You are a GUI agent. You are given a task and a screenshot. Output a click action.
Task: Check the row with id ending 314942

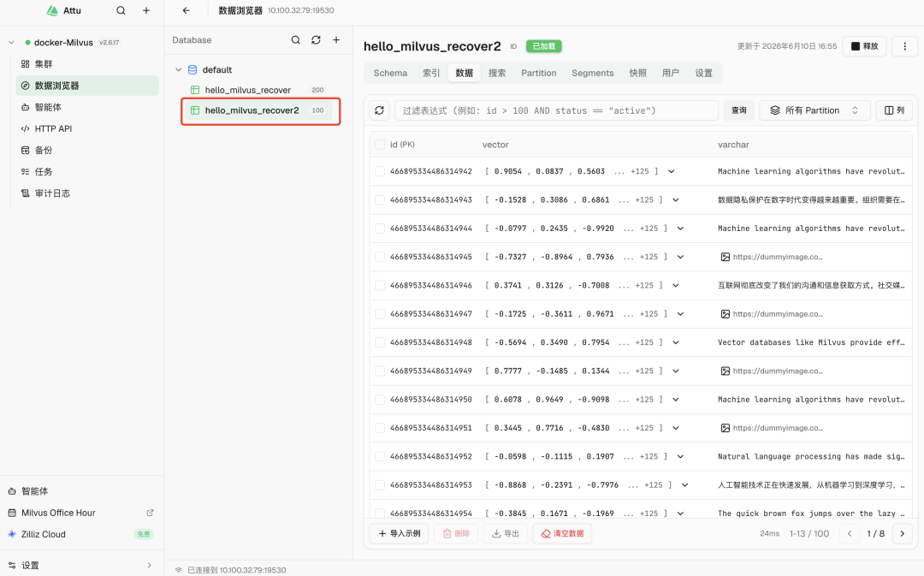[x=380, y=171]
